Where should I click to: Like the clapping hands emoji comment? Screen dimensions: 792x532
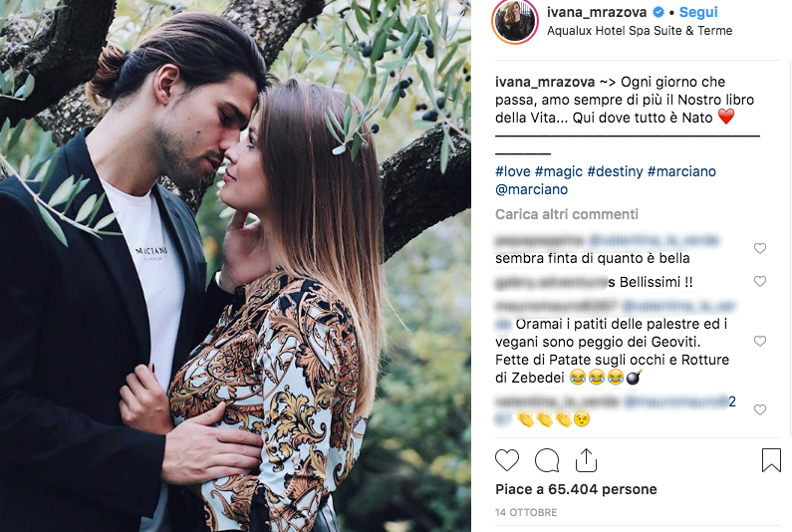click(760, 409)
